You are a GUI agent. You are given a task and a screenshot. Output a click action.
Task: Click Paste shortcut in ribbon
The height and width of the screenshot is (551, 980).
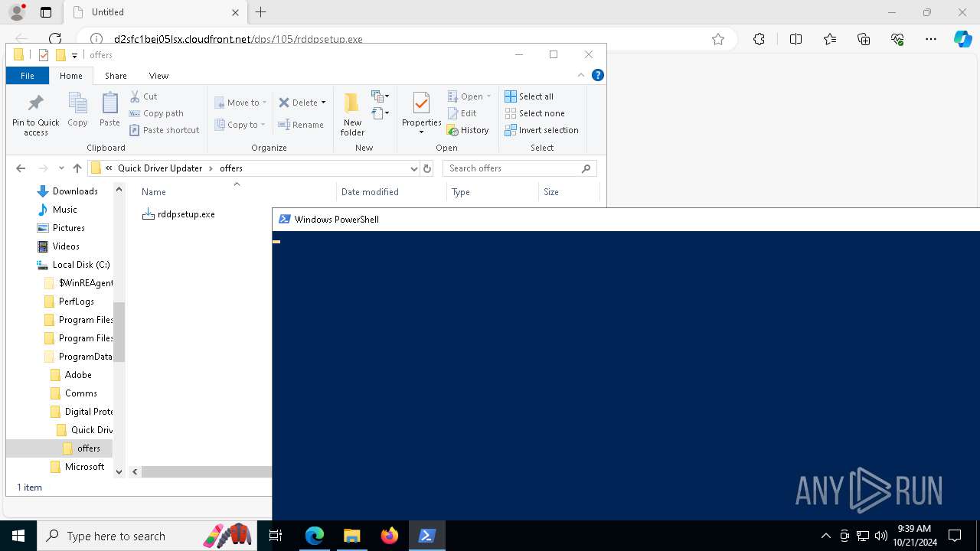point(164,130)
